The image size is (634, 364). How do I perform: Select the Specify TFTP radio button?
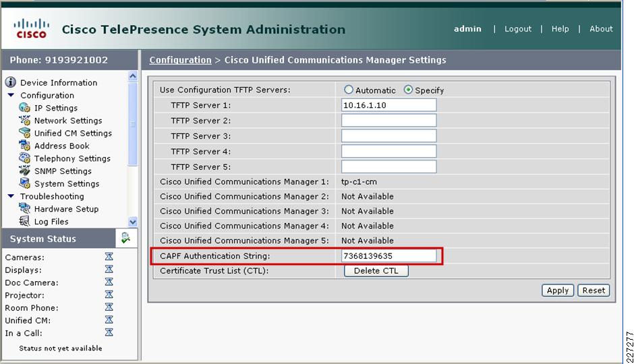(x=408, y=90)
